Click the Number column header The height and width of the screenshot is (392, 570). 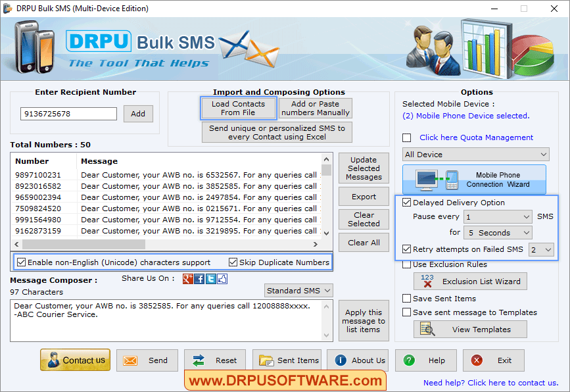(44, 161)
